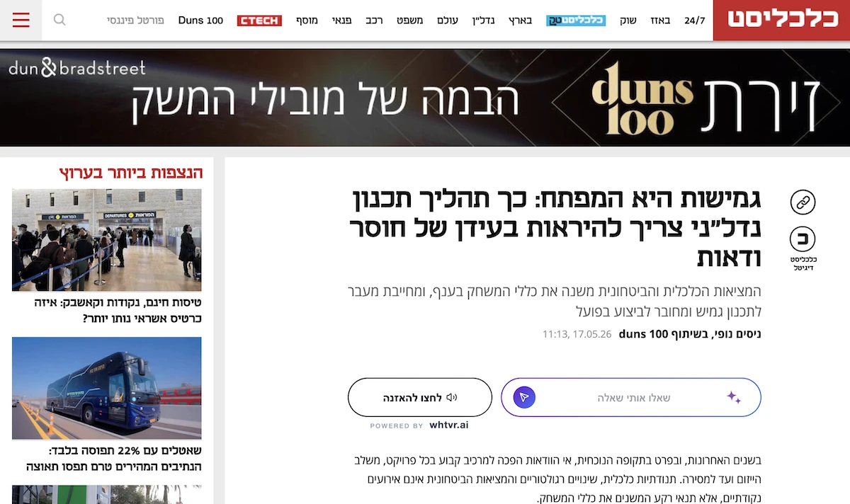The image size is (850, 504).
Task: Open the בארץ menu item
Action: [521, 21]
